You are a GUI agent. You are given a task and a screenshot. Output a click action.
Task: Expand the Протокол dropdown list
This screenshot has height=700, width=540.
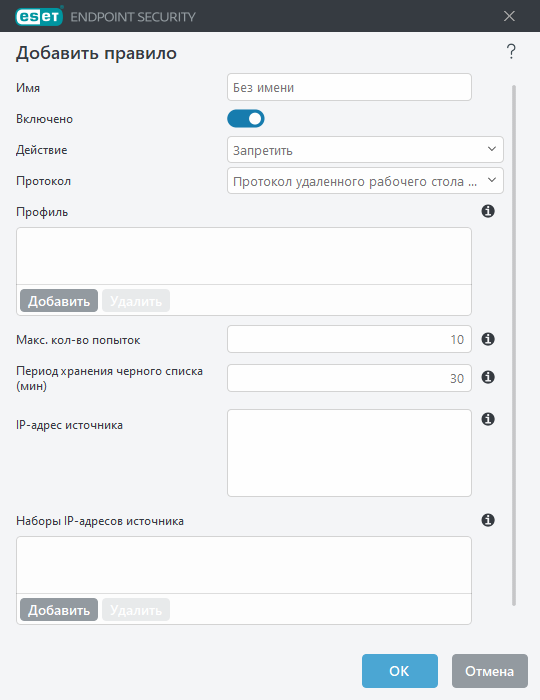pos(365,181)
